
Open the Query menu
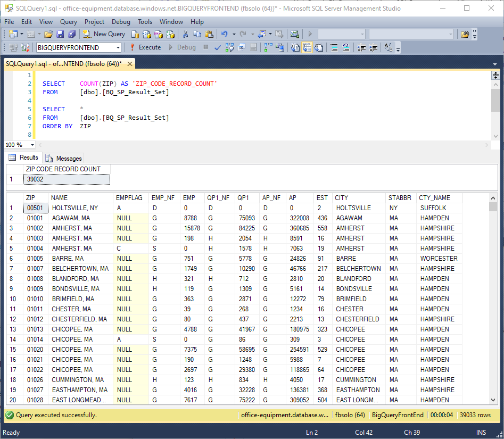click(x=69, y=22)
